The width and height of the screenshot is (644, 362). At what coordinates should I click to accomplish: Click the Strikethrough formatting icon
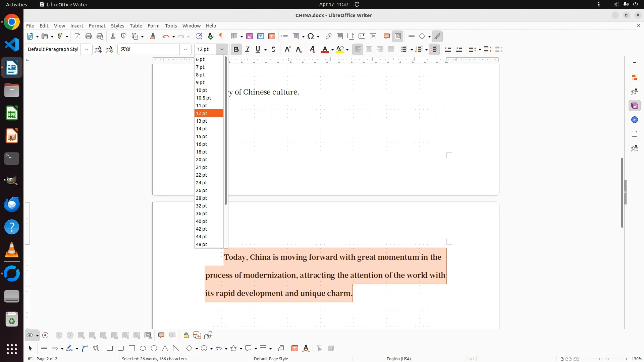click(x=273, y=50)
